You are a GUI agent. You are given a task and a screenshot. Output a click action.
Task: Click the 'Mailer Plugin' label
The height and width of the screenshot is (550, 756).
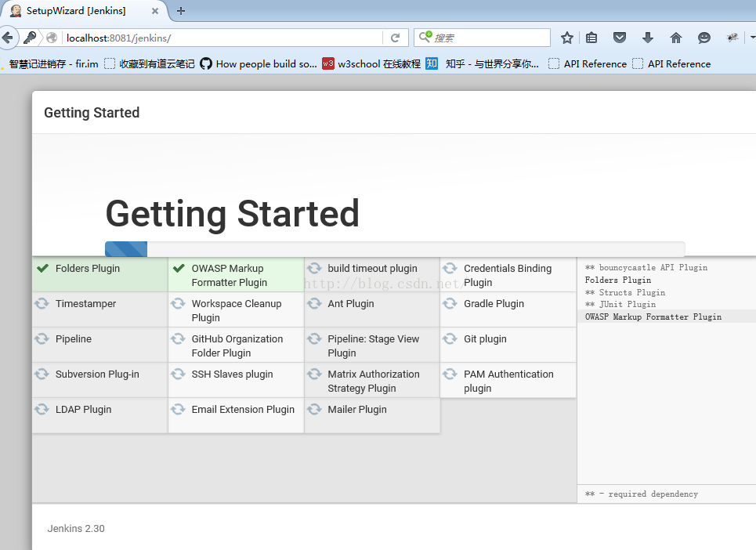tap(357, 409)
